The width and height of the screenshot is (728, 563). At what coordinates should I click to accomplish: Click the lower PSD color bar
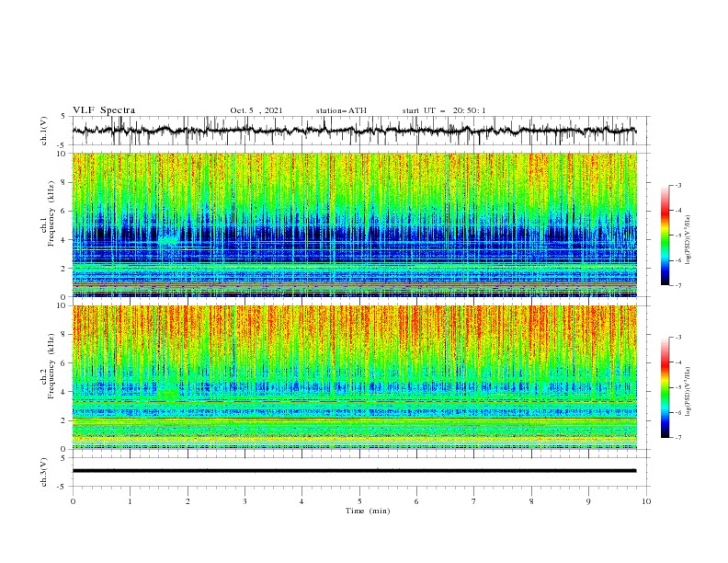click(665, 387)
